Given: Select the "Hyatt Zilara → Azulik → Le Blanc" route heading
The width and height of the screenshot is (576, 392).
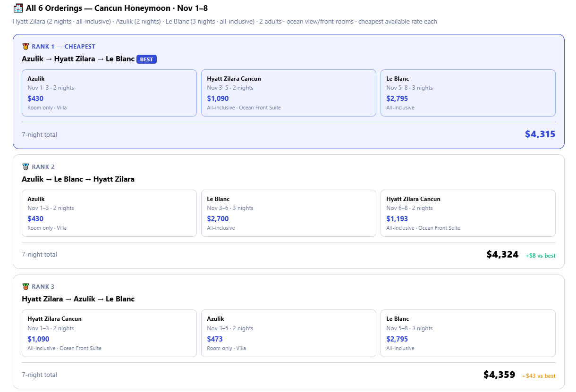Looking at the screenshot, I should [x=78, y=299].
